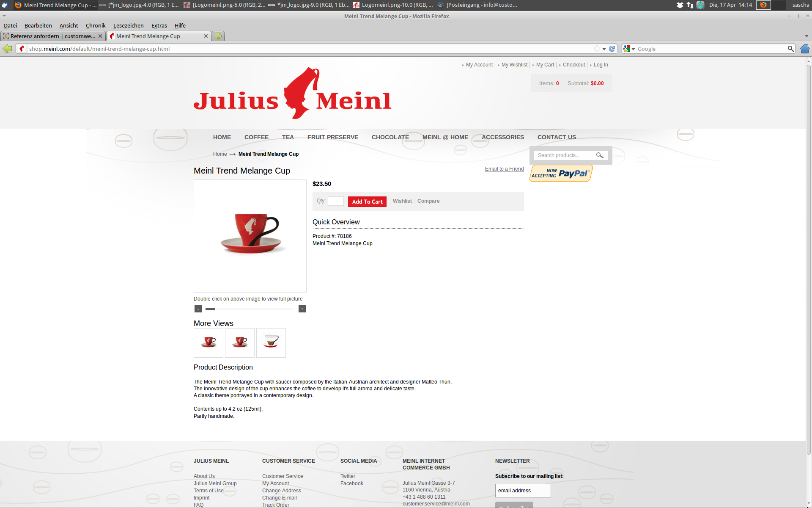The height and width of the screenshot is (508, 812).
Task: Click the main red cup product image
Action: coord(250,236)
